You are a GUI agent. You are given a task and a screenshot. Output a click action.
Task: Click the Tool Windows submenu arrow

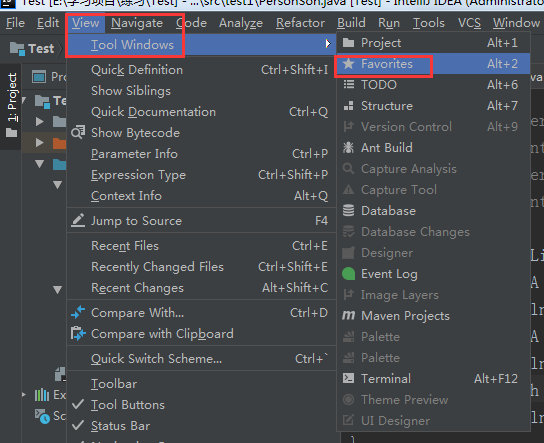pyautogui.click(x=328, y=44)
